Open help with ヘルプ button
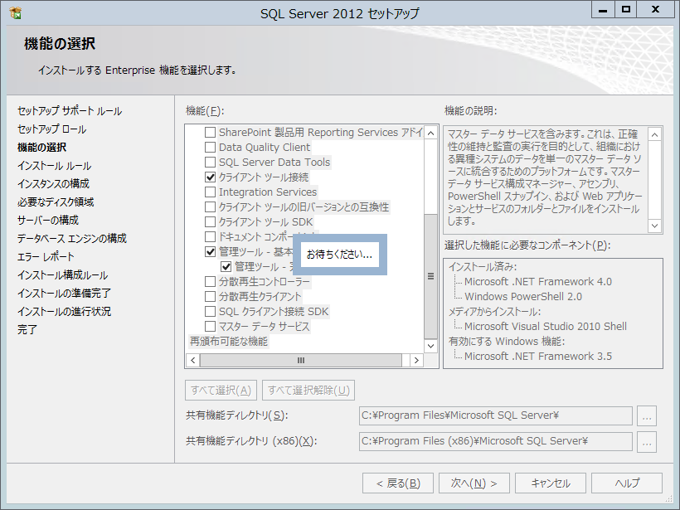Viewport: 680px width, 510px height. click(x=627, y=483)
